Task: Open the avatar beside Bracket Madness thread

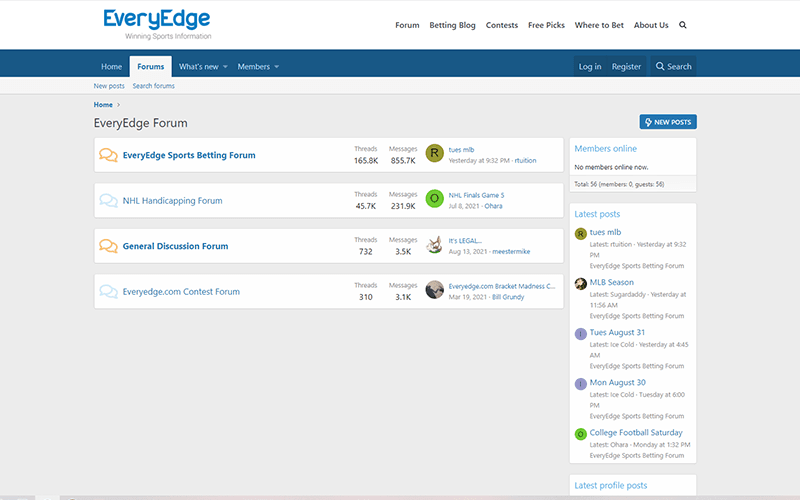Action: pyautogui.click(x=435, y=289)
